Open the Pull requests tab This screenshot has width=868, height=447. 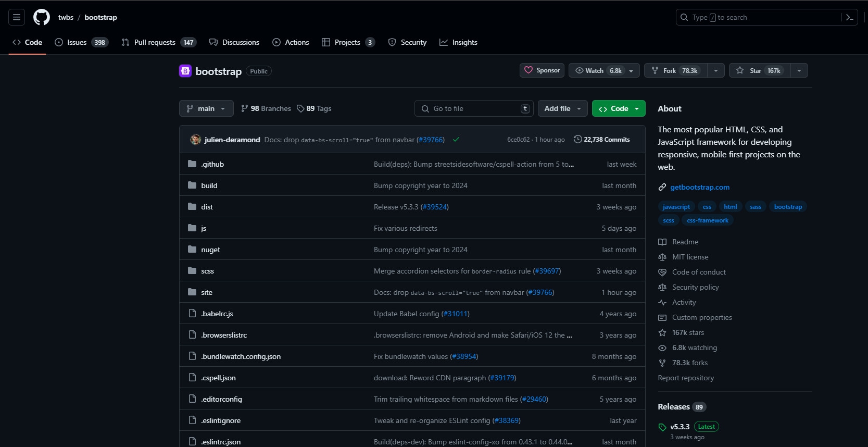point(159,42)
